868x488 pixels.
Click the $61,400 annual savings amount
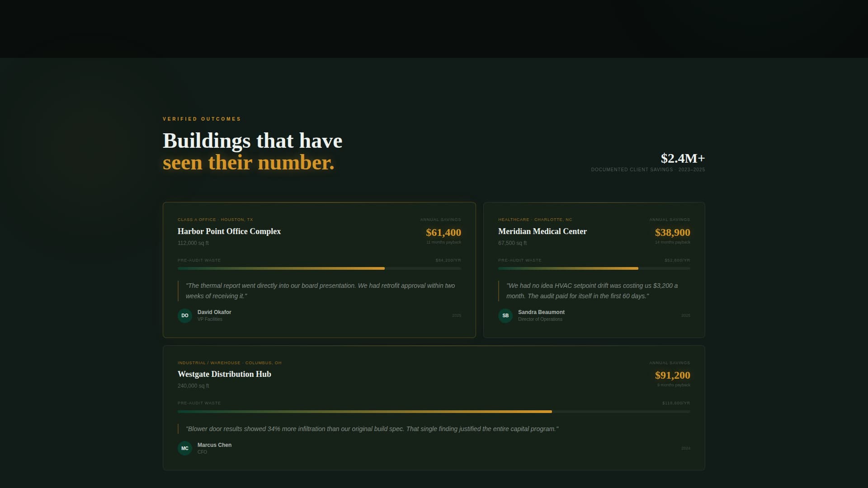[443, 233]
